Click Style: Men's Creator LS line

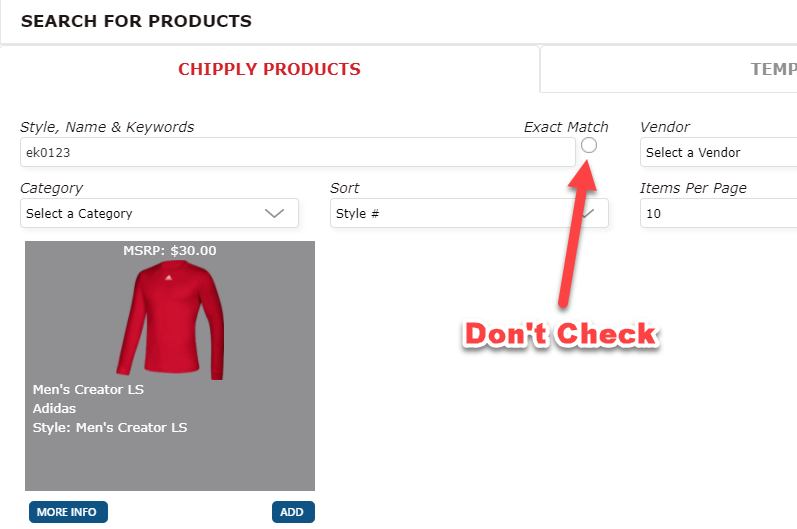pos(110,427)
